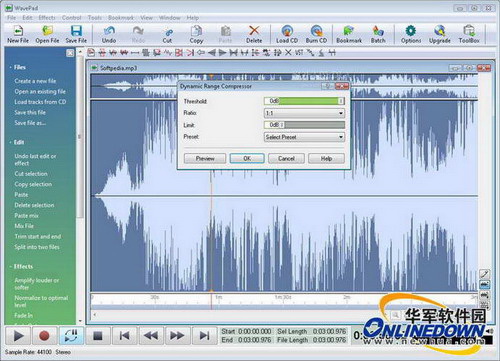
Task: Click the Stop button
Action: [98, 336]
